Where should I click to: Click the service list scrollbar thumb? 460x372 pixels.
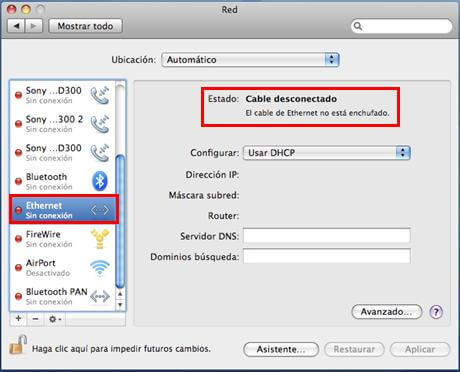pyautogui.click(x=120, y=222)
